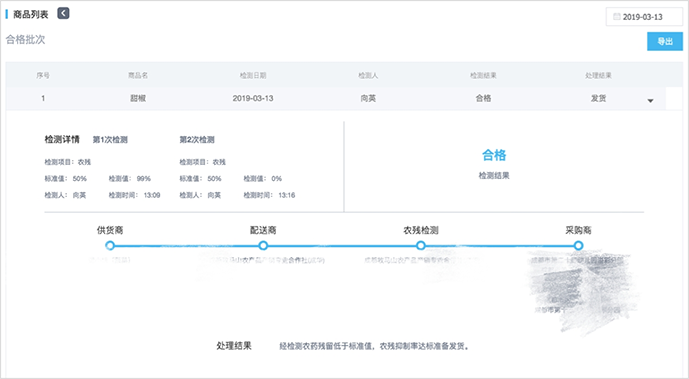Click the 商品名 column header
This screenshot has width=689, height=379.
point(138,76)
